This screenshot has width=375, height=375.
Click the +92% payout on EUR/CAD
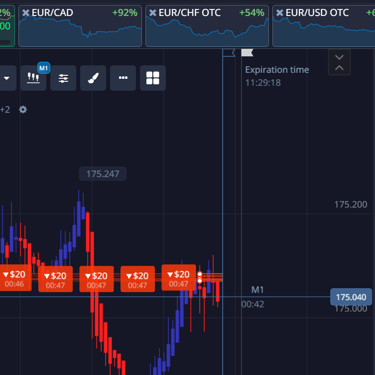pos(125,13)
